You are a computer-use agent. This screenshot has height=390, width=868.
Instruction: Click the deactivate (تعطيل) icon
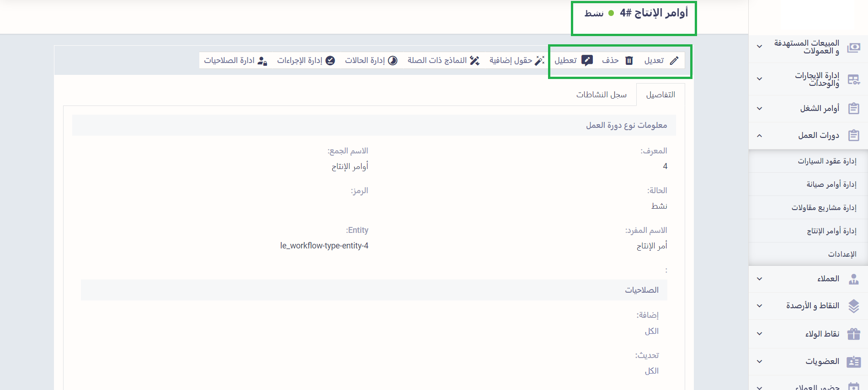[587, 60]
